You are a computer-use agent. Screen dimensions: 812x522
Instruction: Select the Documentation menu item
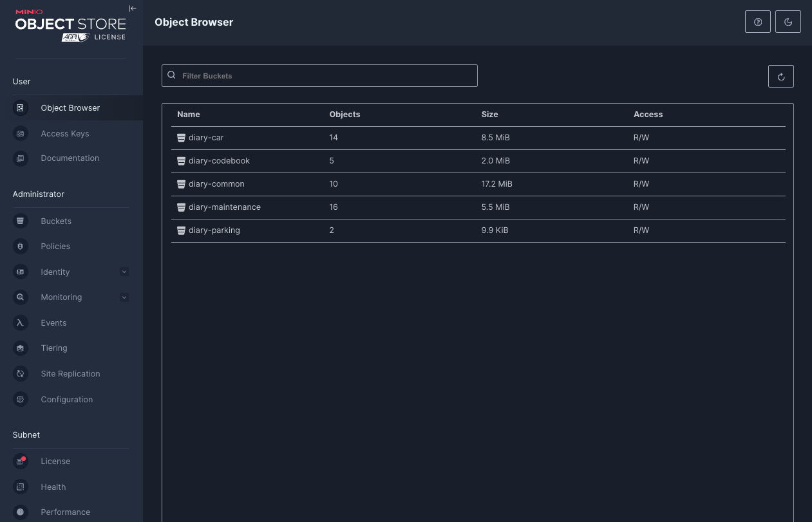[70, 158]
